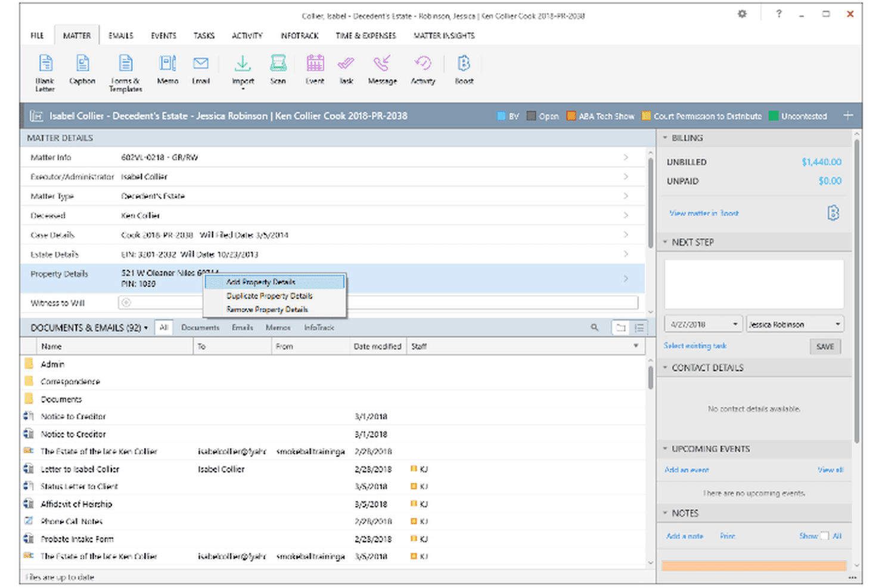This screenshot has width=882, height=588.
Task: Collapse the Billing section
Action: 665,138
